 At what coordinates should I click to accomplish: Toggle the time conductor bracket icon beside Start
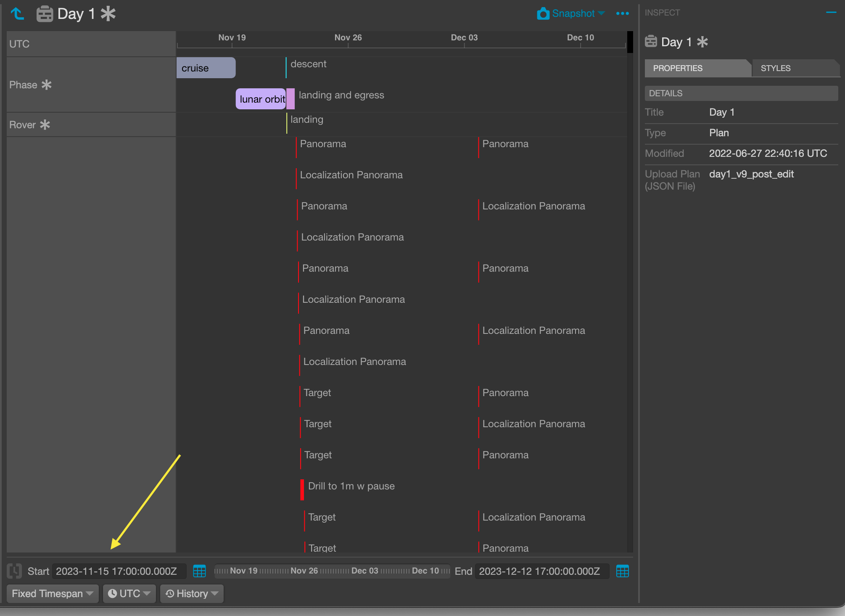click(x=14, y=571)
